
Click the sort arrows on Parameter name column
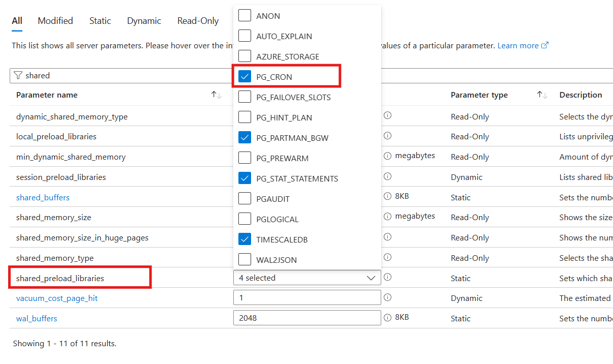coord(216,95)
